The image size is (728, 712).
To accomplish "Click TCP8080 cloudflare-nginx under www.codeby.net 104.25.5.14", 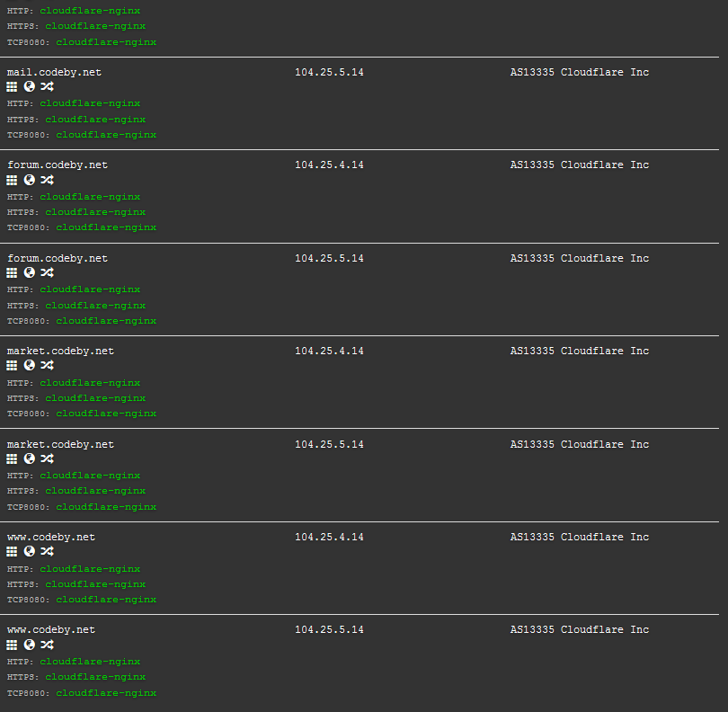I will (82, 693).
